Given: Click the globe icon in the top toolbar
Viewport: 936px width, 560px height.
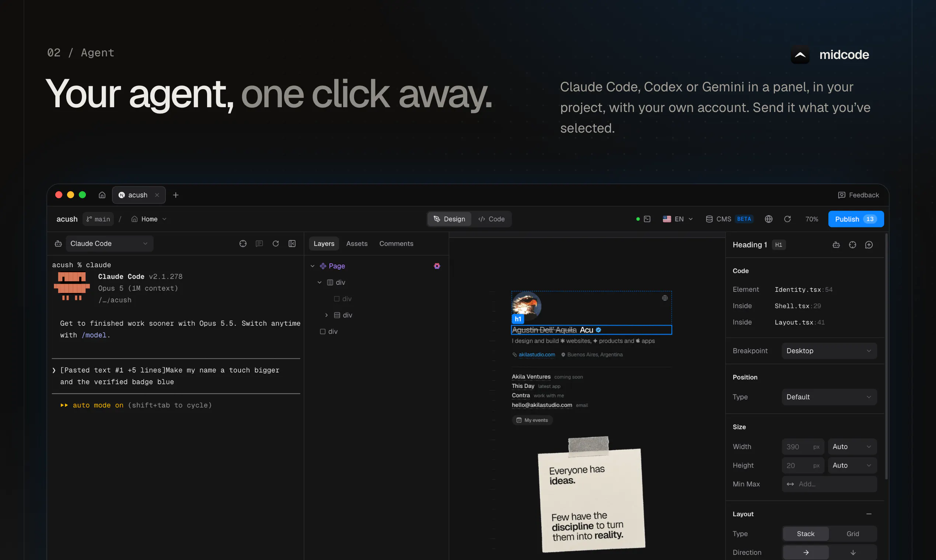Looking at the screenshot, I should [x=768, y=219].
